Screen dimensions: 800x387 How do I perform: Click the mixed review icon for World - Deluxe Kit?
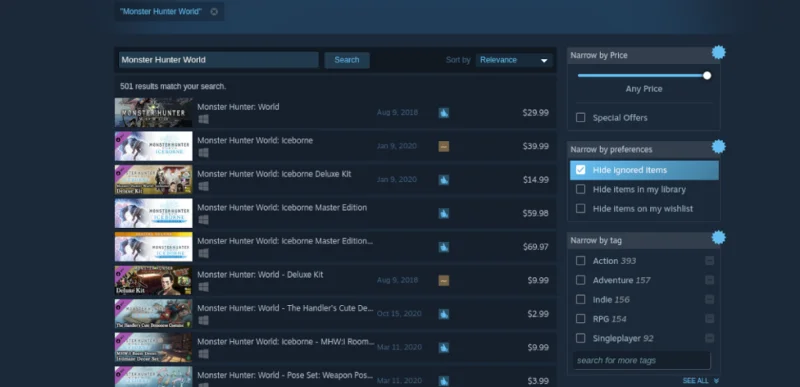point(444,280)
